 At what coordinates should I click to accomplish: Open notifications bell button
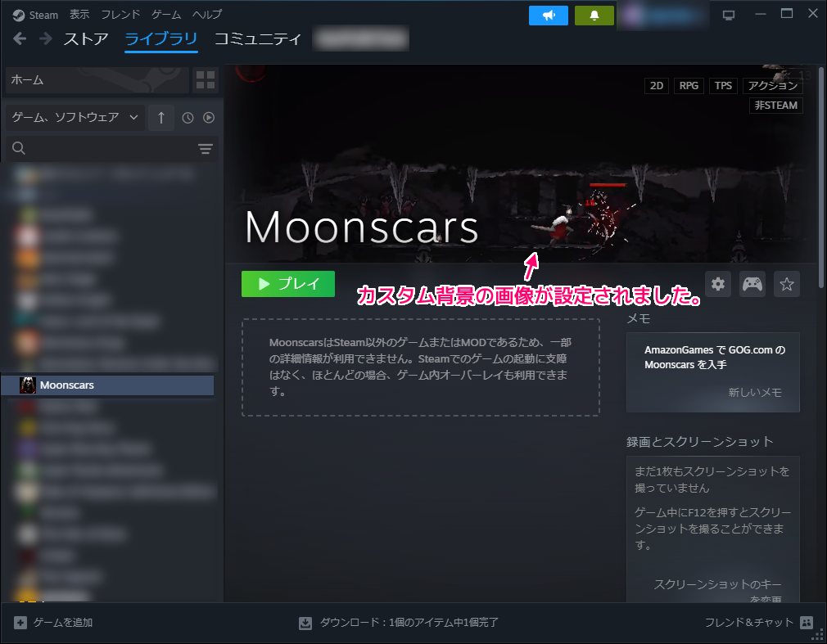click(594, 16)
